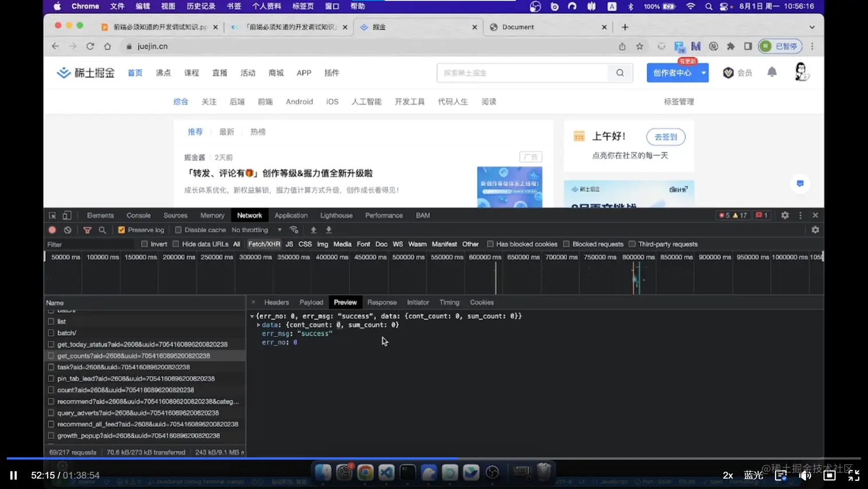
Task: Open the 沸点 link in Juejin navigation
Action: click(164, 73)
